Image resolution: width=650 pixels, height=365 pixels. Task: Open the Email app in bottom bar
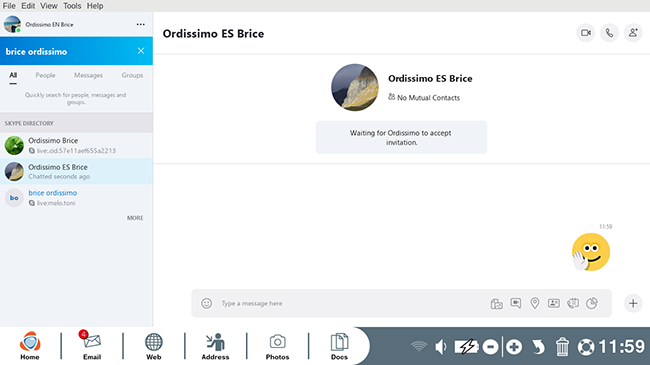92,345
